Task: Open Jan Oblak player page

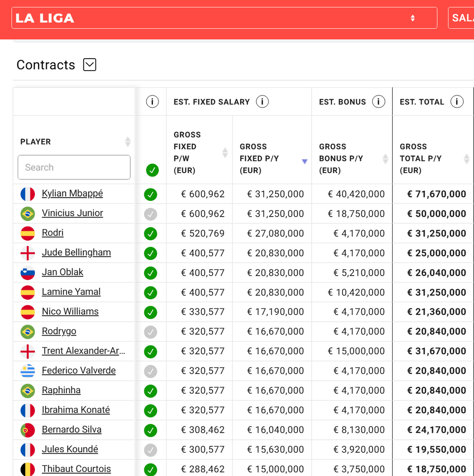Action: 62,272
